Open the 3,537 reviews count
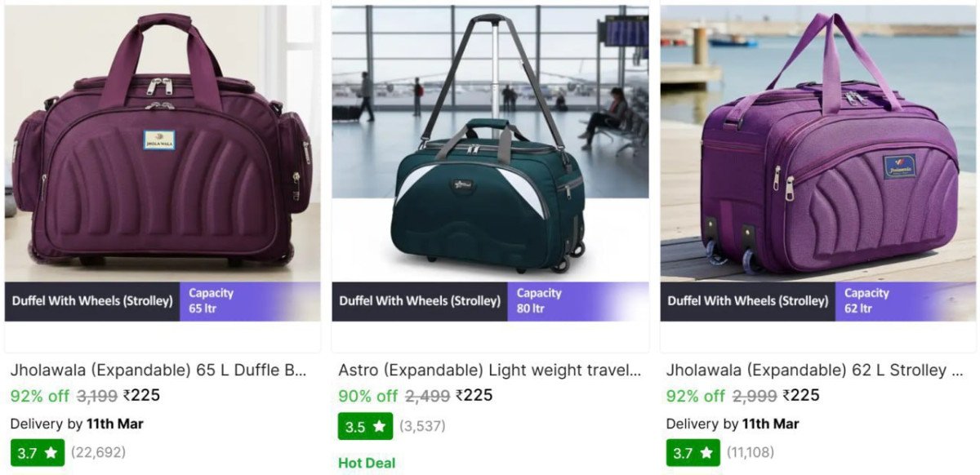The height and width of the screenshot is (475, 980). (x=422, y=426)
